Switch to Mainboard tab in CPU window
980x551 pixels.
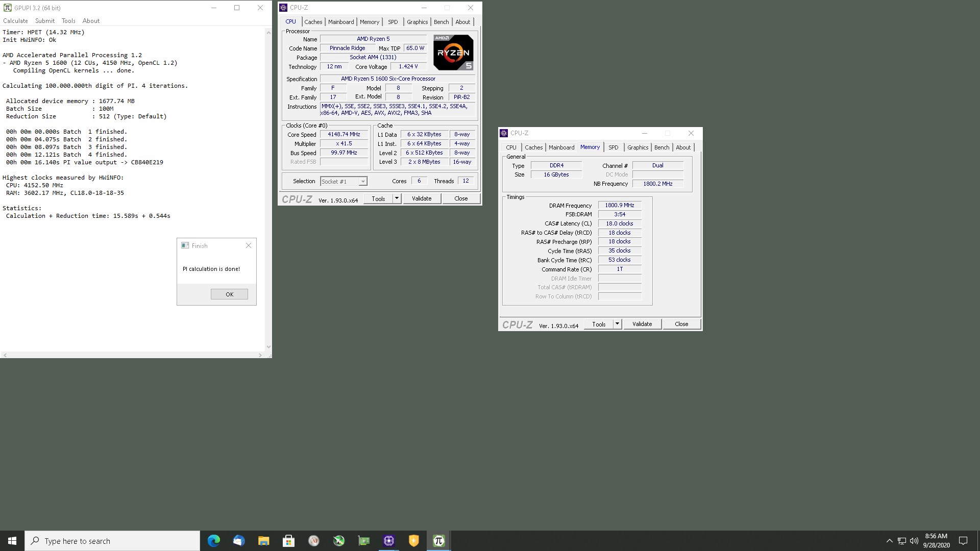pyautogui.click(x=341, y=22)
